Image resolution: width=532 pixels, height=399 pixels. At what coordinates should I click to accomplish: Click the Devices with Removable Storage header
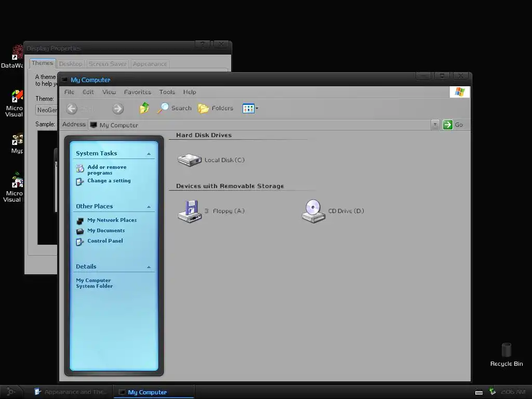tap(230, 186)
